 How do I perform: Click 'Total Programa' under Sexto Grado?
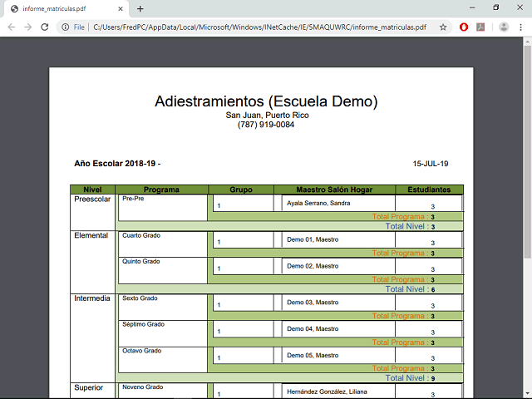pyautogui.click(x=403, y=316)
